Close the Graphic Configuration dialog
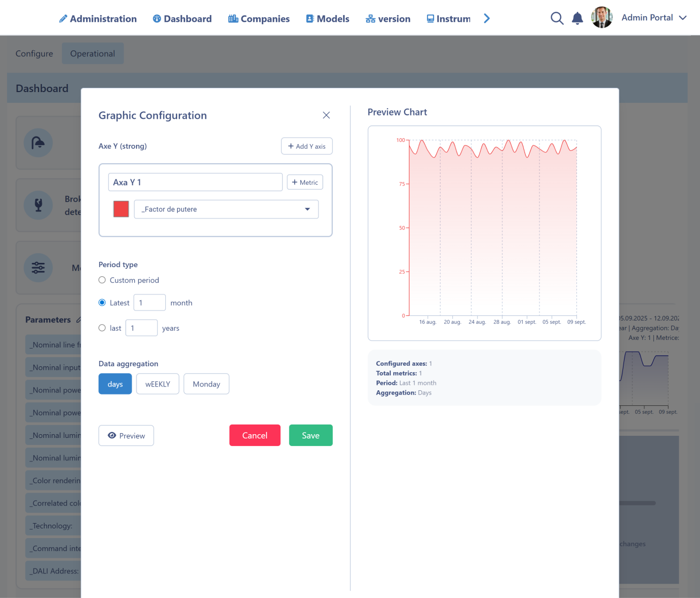This screenshot has height=598, width=700. coord(326,115)
